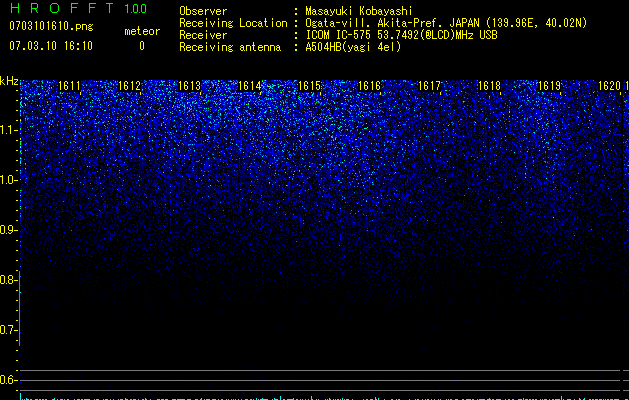
Task: Click frequency axis label 1.0
Action: (8, 180)
